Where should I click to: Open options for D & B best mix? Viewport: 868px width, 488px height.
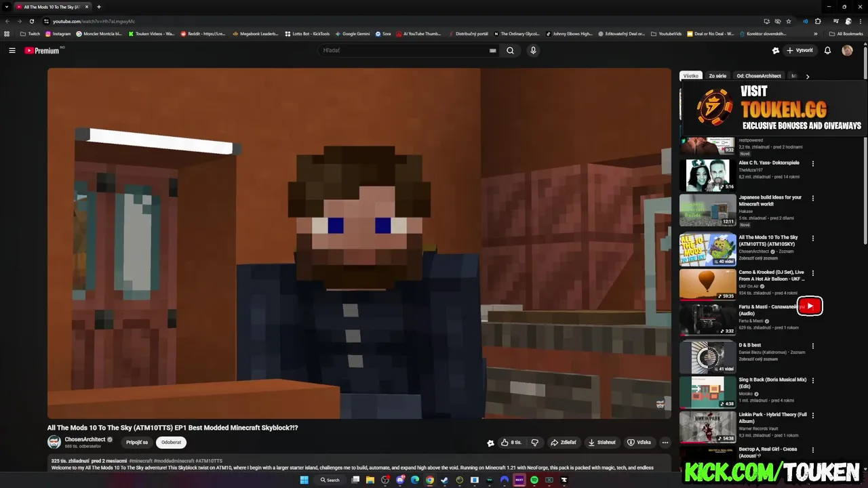coord(813,346)
